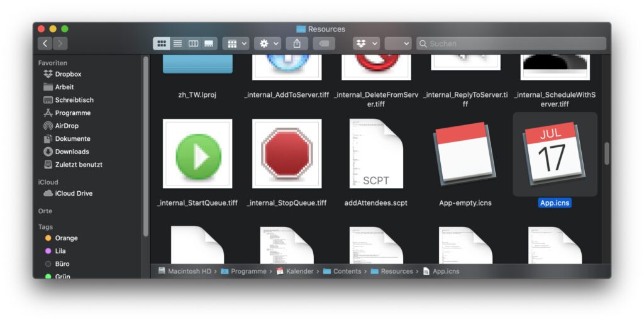Click the Tags sidebar heading
The height and width of the screenshot is (322, 644).
pyautogui.click(x=45, y=226)
